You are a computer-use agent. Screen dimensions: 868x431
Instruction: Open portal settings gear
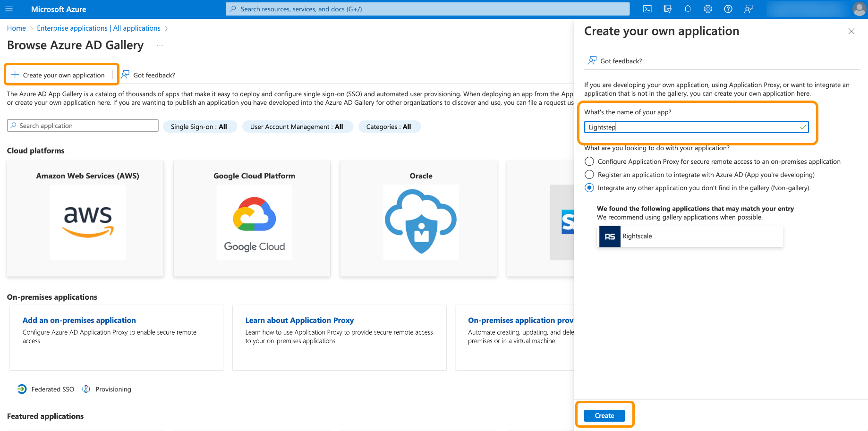pos(708,9)
